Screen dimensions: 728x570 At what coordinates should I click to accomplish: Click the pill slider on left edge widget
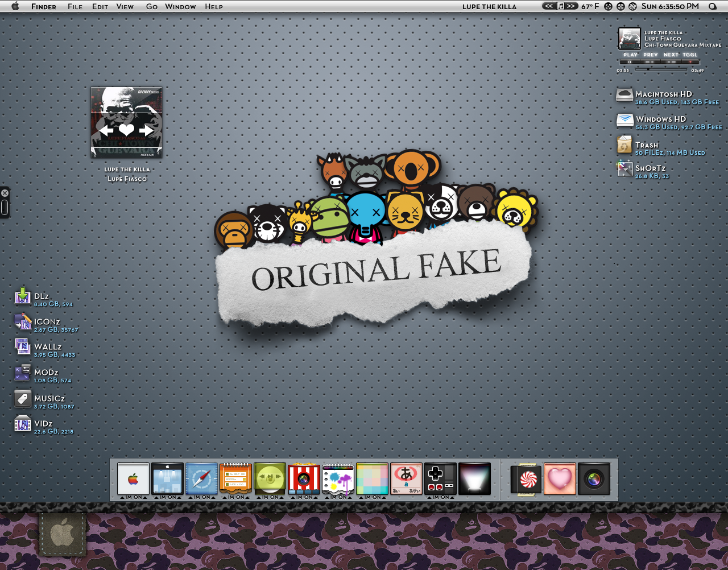tap(5, 208)
